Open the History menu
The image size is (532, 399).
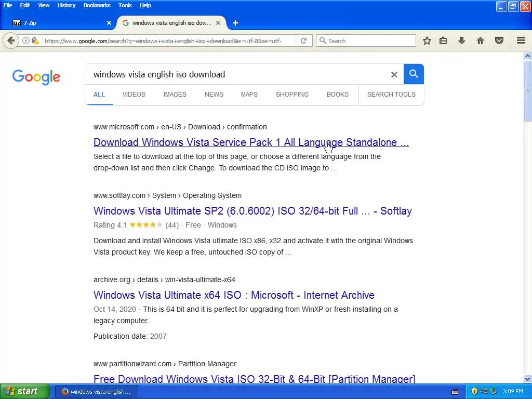66,5
